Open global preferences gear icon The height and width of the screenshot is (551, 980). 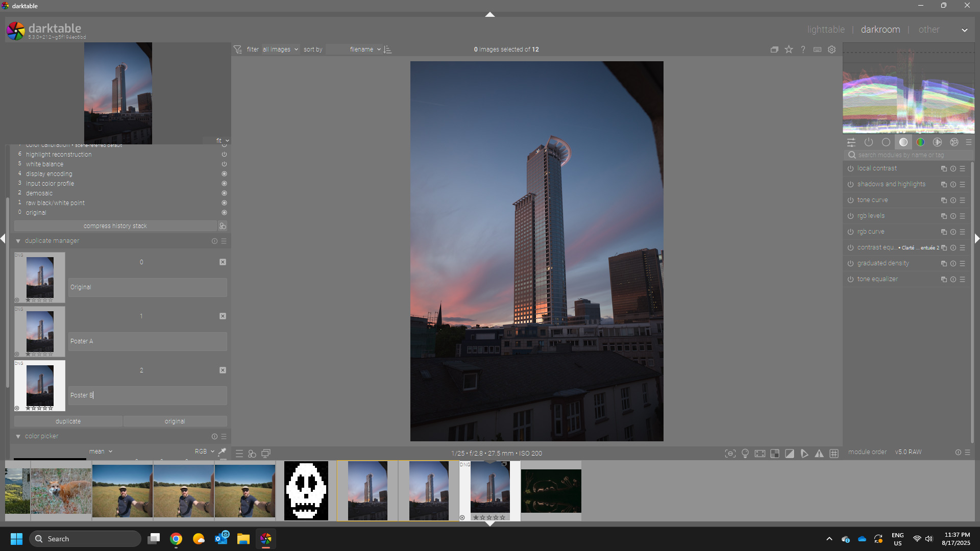point(832,49)
